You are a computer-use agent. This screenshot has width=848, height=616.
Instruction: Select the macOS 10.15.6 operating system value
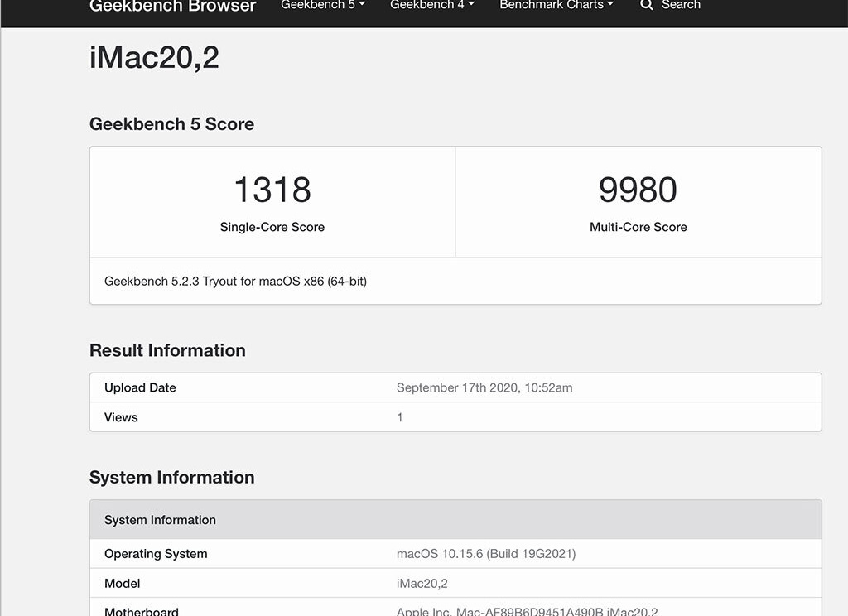(485, 554)
